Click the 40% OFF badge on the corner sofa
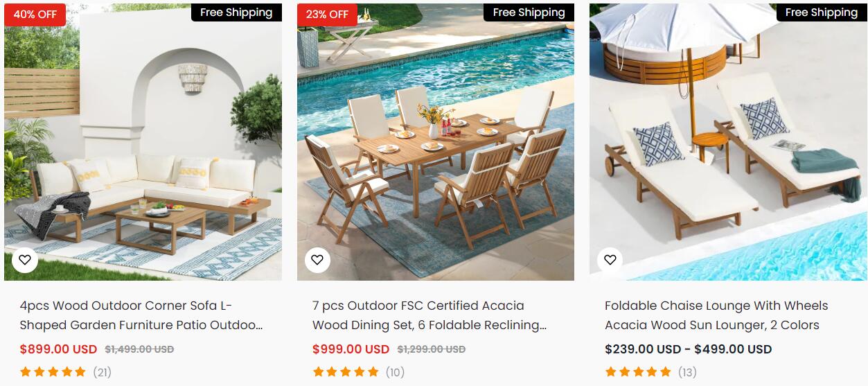868x386 pixels. coord(35,15)
